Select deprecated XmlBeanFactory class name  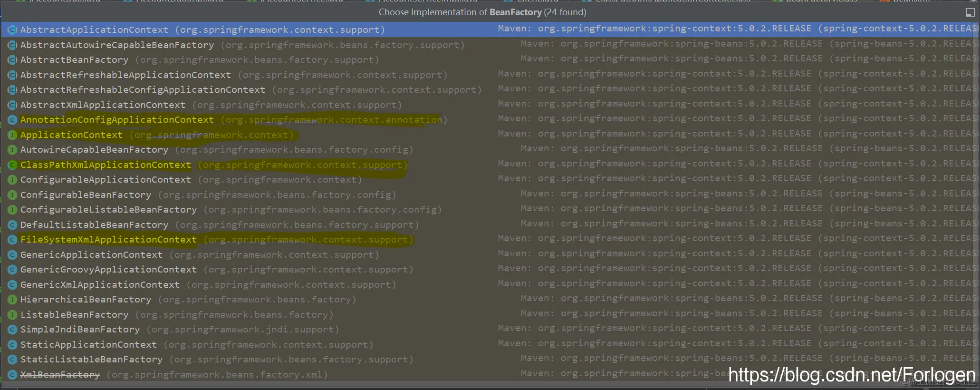point(60,375)
